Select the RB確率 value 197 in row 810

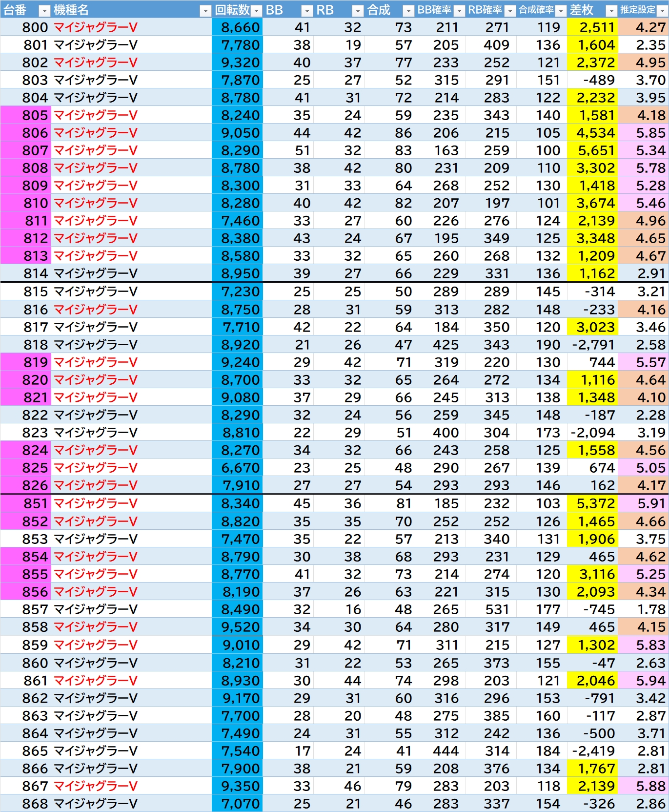pos(491,203)
